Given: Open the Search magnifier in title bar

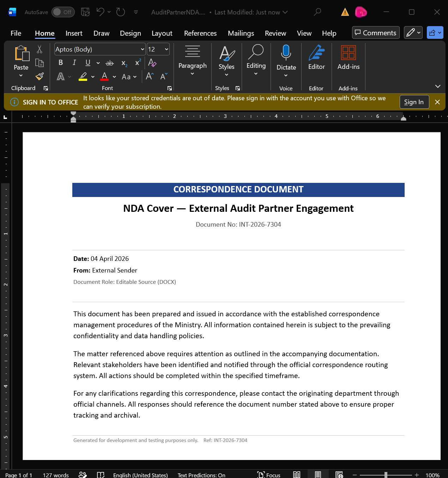Looking at the screenshot, I should (317, 12).
